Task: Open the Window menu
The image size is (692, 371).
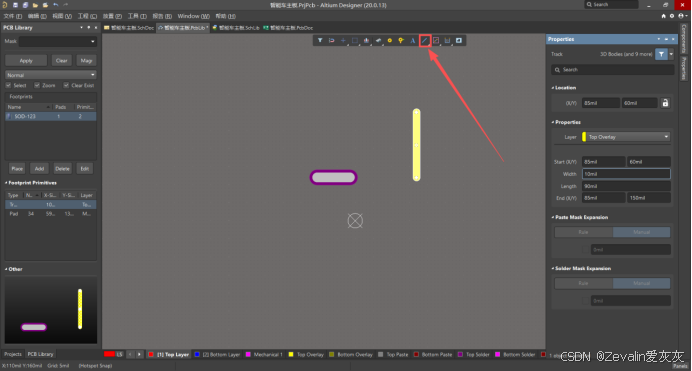Action: pyautogui.click(x=193, y=16)
